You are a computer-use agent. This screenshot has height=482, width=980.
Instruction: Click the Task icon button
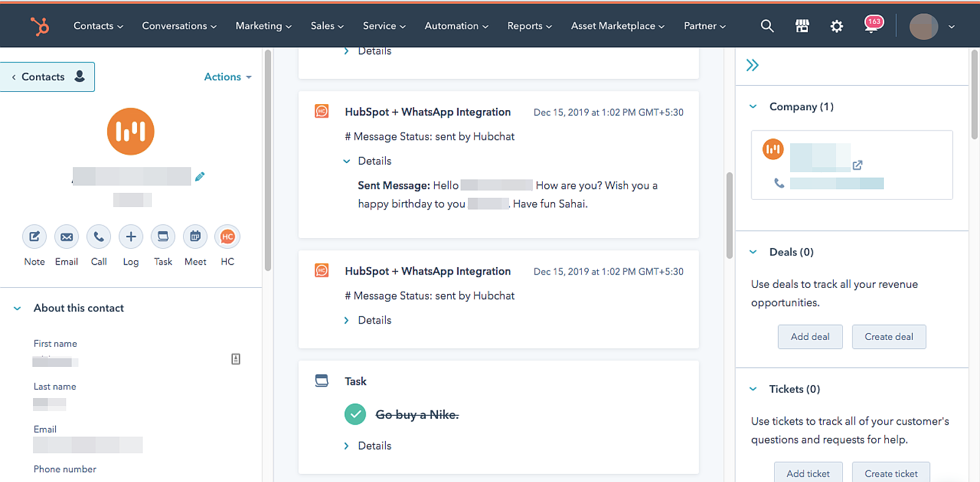[163, 236]
